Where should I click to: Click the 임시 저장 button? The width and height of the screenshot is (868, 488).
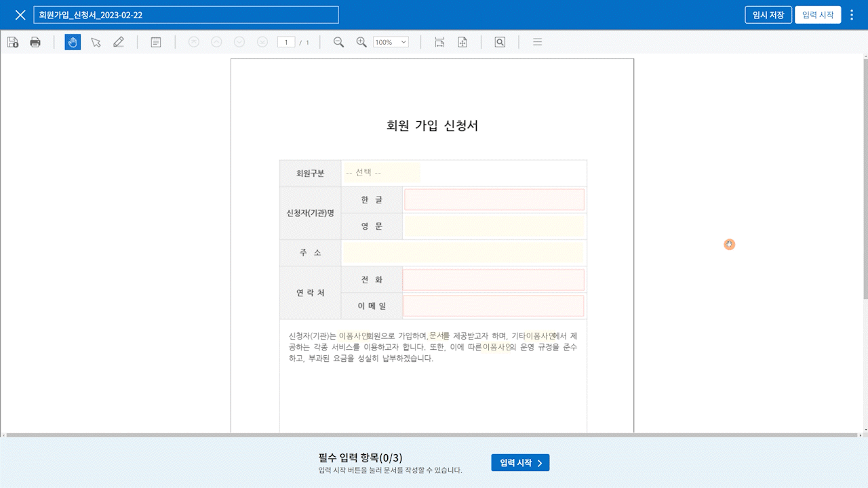(768, 15)
